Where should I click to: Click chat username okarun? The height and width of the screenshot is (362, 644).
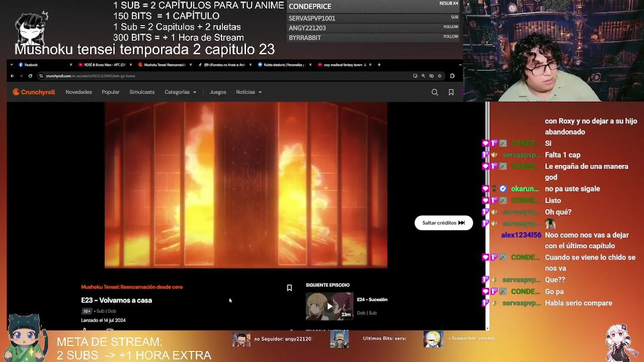[525, 189]
